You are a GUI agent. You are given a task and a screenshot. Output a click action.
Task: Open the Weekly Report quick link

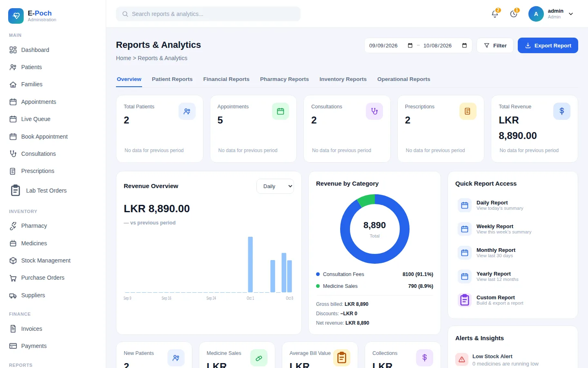513,229
